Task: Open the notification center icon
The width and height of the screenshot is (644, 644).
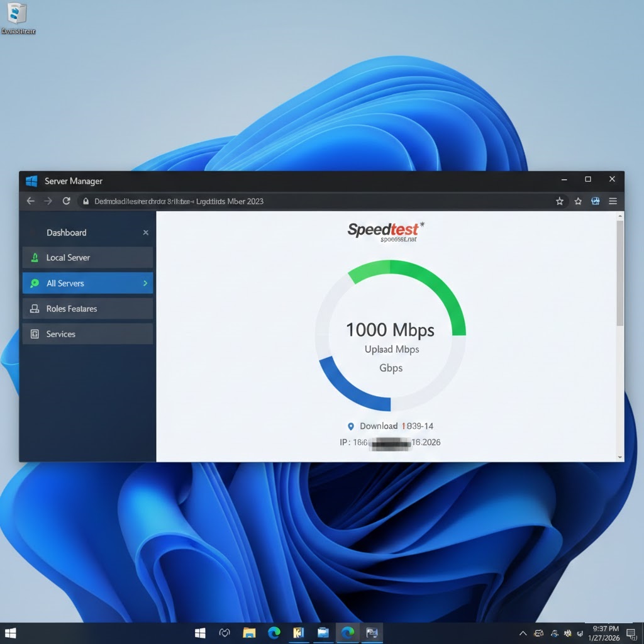Action: [631, 634]
